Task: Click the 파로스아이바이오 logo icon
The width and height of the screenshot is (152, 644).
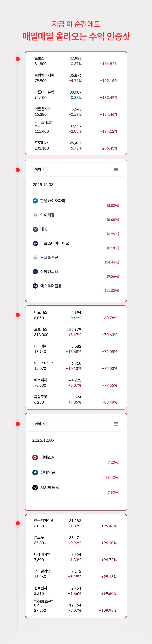Action: tap(35, 243)
